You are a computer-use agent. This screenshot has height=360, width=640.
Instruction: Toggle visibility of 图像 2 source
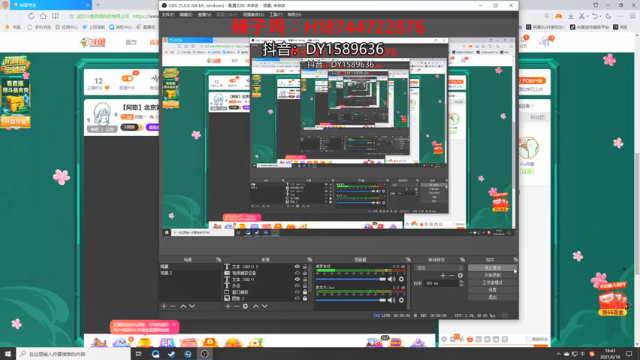point(297,298)
